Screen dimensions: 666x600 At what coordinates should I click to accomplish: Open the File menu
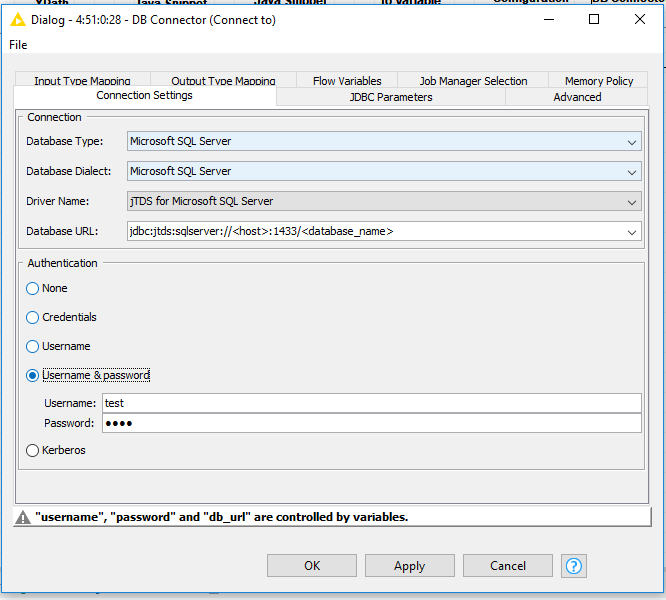click(x=18, y=45)
